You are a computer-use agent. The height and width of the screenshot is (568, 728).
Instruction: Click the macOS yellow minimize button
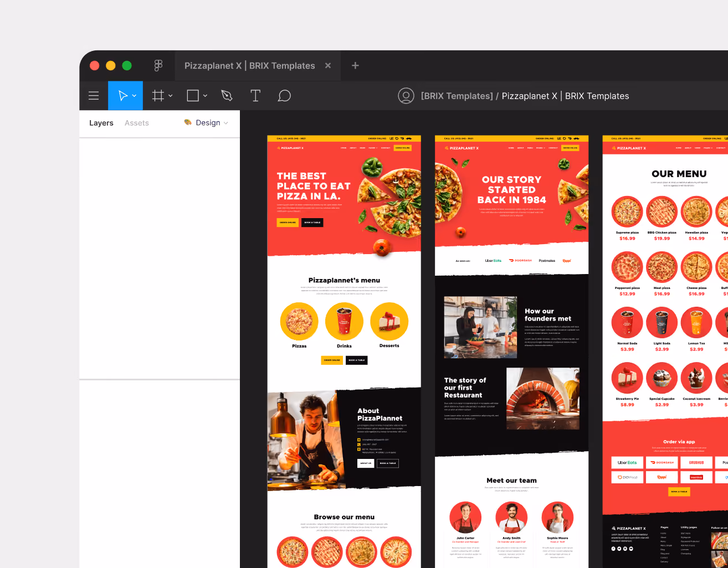(111, 65)
